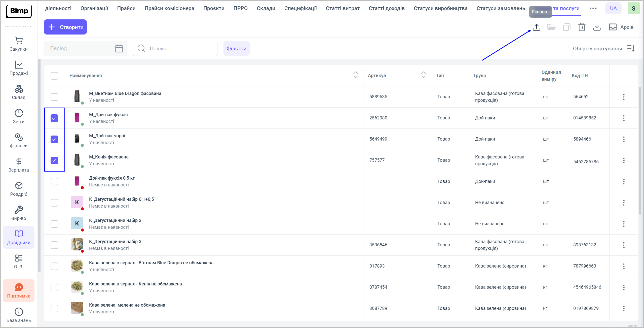
Task: Open the Фільтри button
Action: coord(236,48)
